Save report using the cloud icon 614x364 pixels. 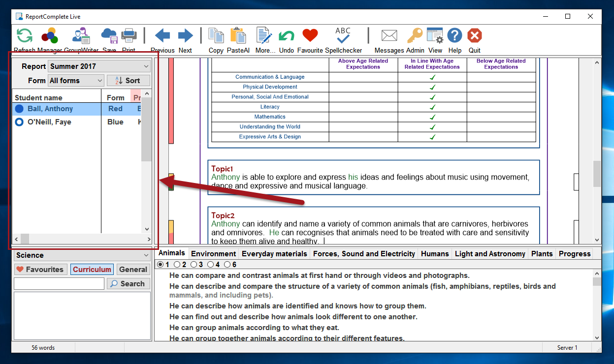point(109,35)
